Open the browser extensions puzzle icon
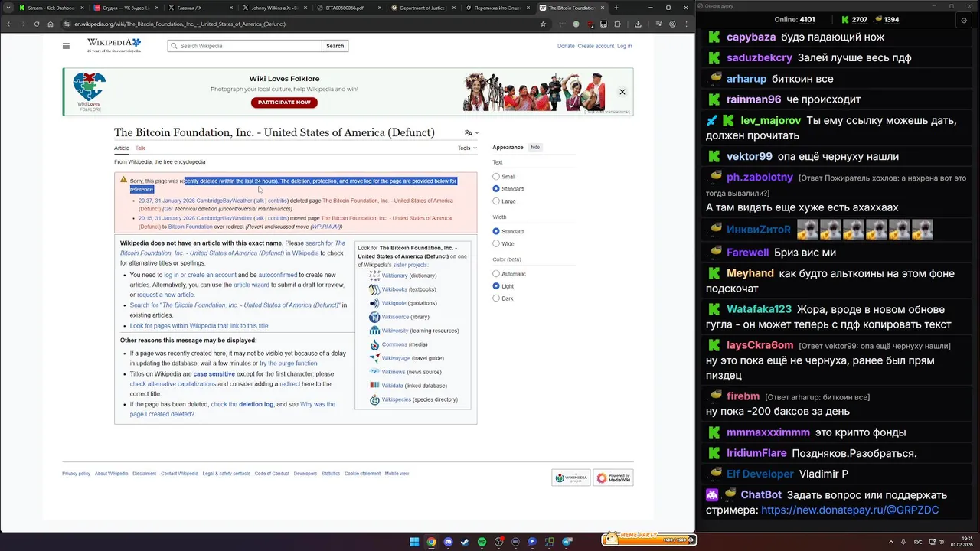Image resolution: width=980 pixels, height=551 pixels. click(617, 24)
